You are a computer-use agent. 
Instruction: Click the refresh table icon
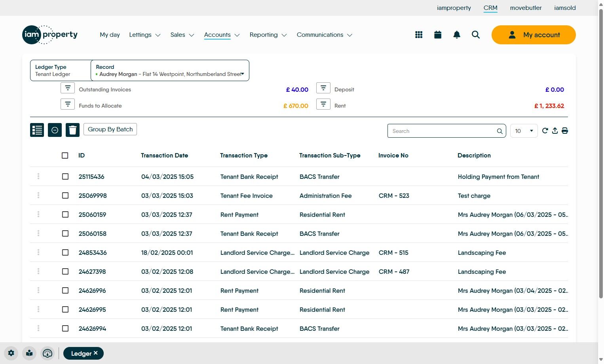coord(545,131)
